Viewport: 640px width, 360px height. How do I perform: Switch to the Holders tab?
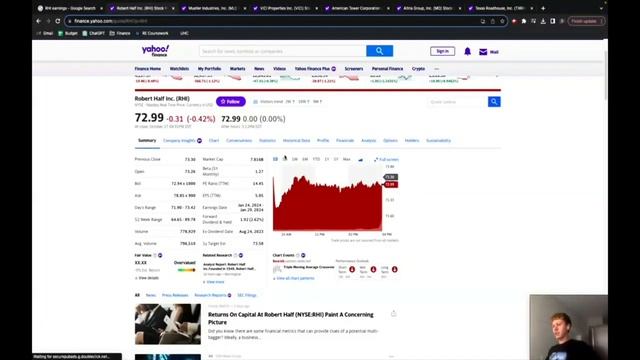pyautogui.click(x=412, y=140)
